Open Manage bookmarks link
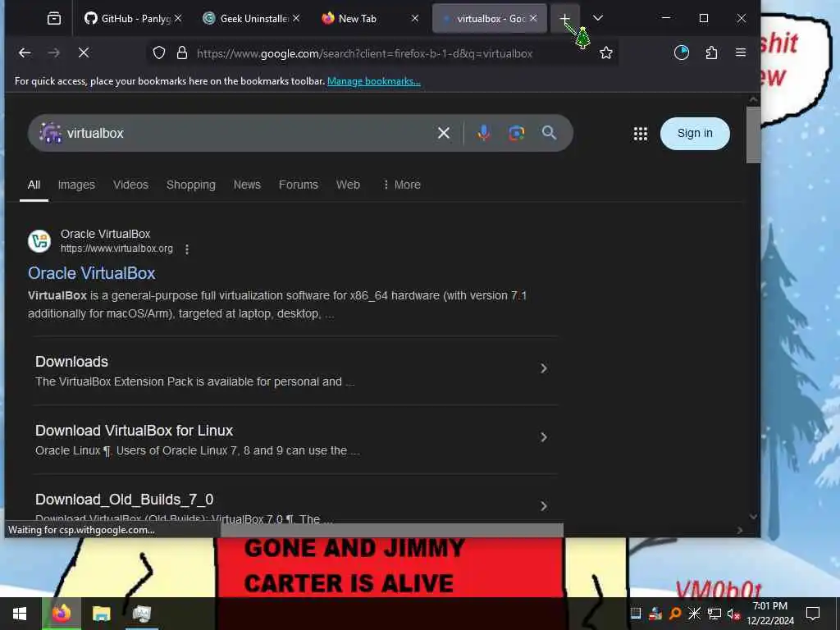This screenshot has height=630, width=840. click(x=374, y=81)
